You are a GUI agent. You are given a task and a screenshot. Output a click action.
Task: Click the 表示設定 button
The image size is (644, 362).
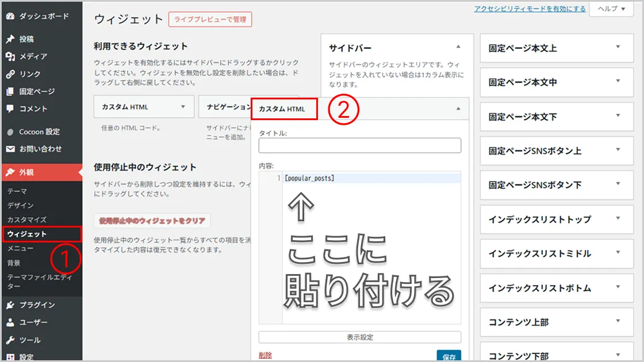coord(360,337)
